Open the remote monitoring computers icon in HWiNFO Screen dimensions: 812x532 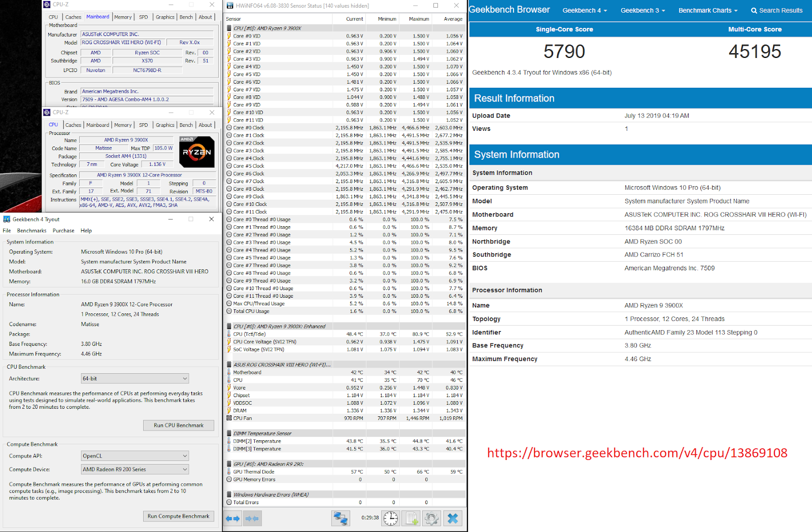click(341, 518)
